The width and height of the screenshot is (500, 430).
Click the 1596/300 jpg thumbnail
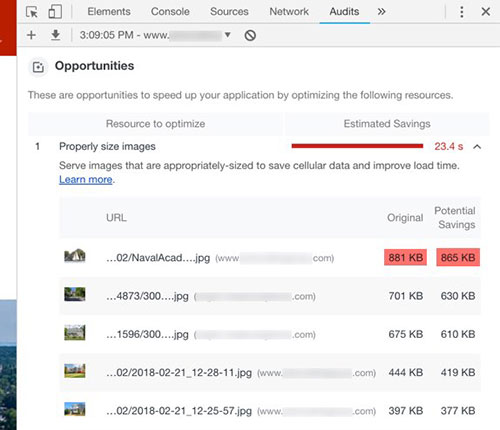75,333
